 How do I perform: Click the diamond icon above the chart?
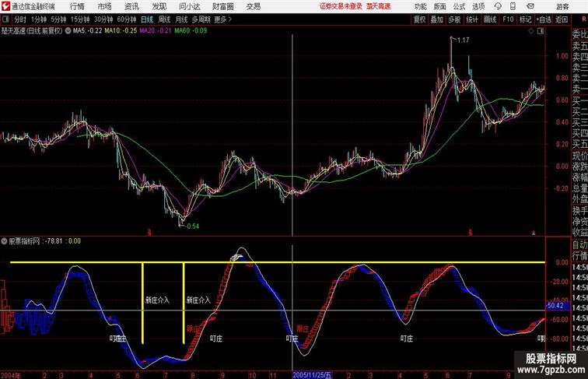pyautogui.click(x=531, y=31)
